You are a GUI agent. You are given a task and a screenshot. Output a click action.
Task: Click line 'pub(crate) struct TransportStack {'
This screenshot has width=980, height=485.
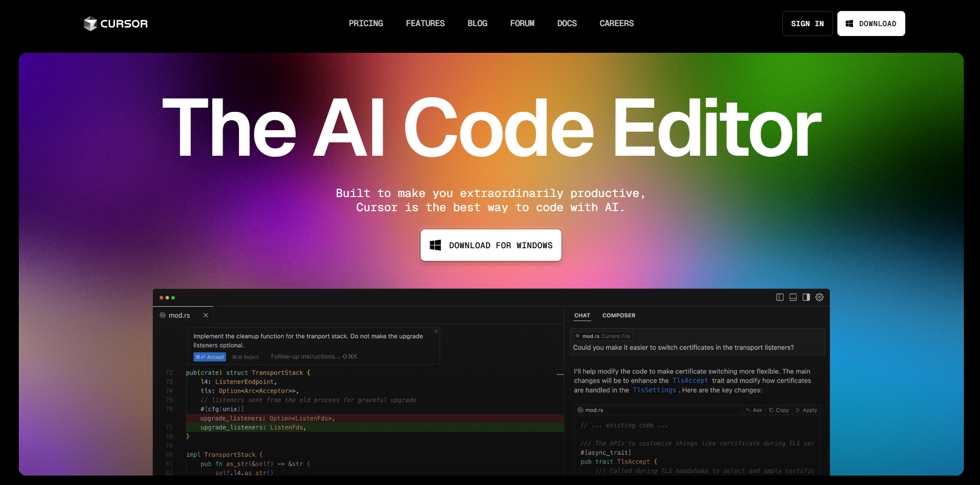point(248,373)
